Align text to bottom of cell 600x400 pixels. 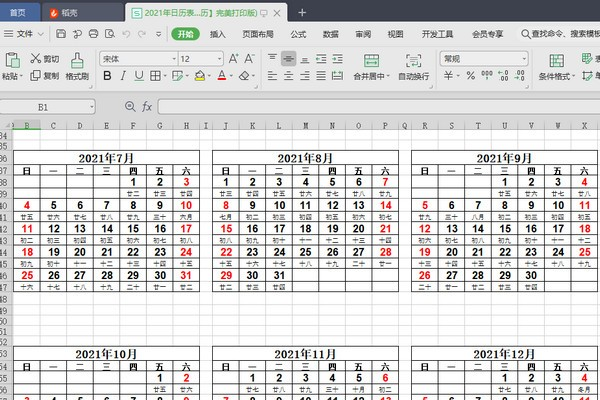[x=305, y=59]
